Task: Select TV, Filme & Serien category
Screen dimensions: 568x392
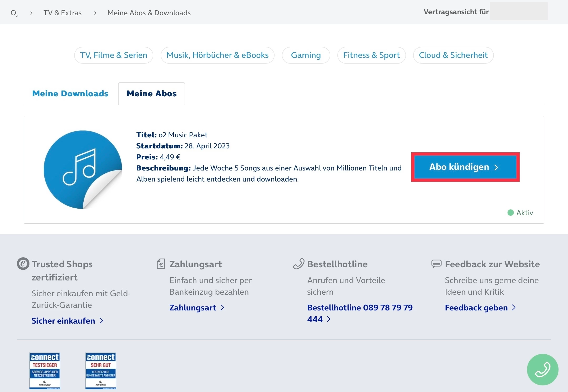Action: tap(114, 55)
